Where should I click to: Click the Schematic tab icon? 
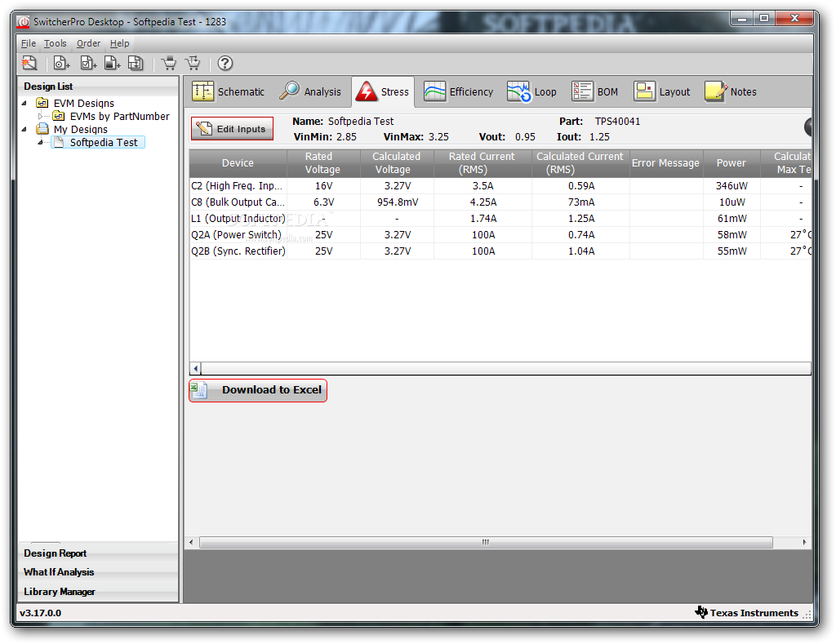[x=202, y=91]
